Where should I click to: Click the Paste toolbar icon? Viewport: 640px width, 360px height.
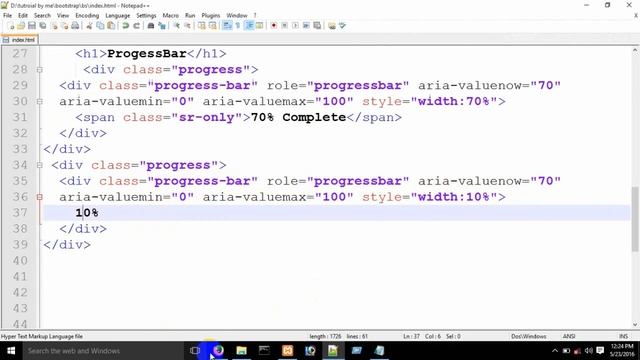[111, 26]
